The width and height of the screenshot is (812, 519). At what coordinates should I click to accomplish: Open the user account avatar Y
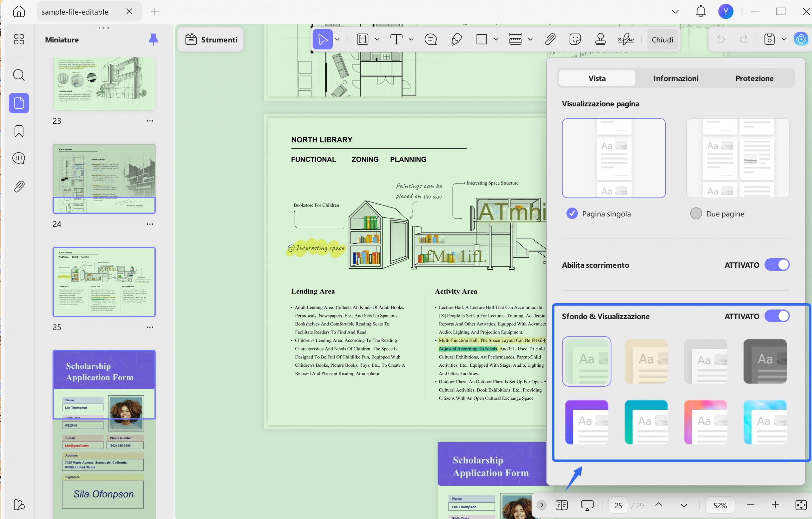pyautogui.click(x=726, y=11)
